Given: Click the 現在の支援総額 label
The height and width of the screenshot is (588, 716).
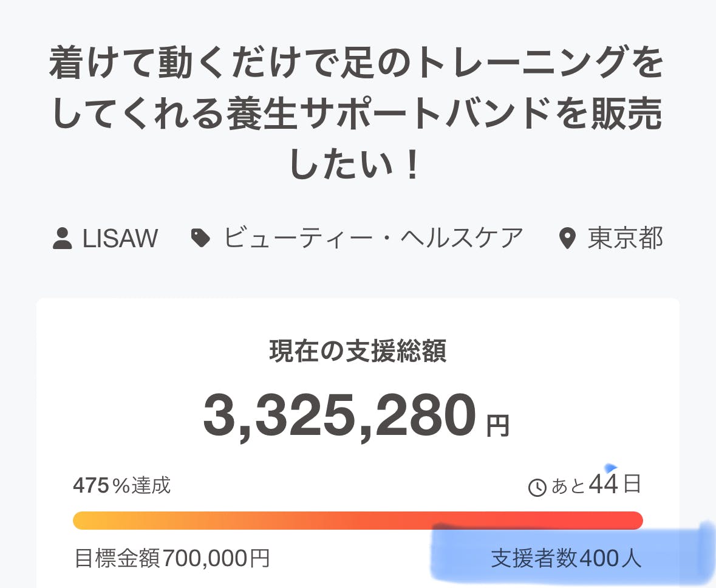Looking at the screenshot, I should [x=358, y=352].
